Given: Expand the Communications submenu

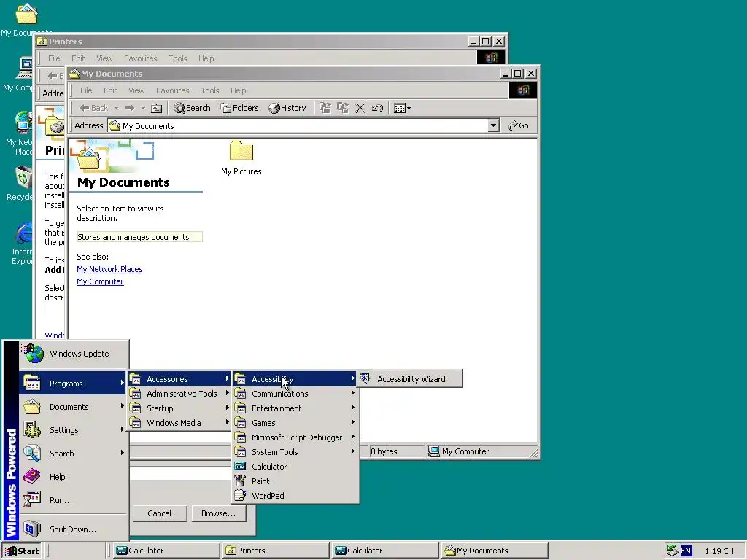Looking at the screenshot, I should click(295, 394).
